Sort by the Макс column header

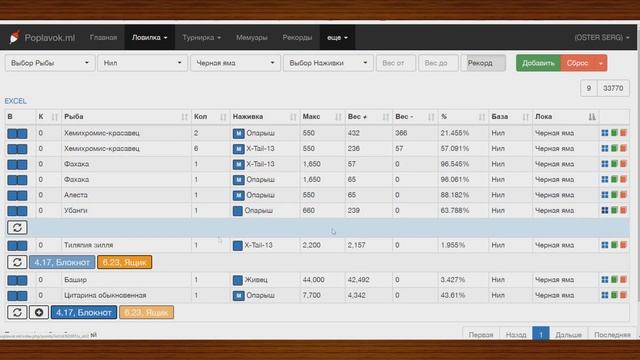coord(322,117)
